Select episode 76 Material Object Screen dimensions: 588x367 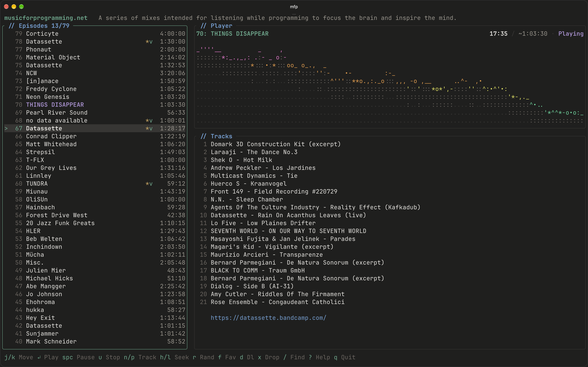95,57
